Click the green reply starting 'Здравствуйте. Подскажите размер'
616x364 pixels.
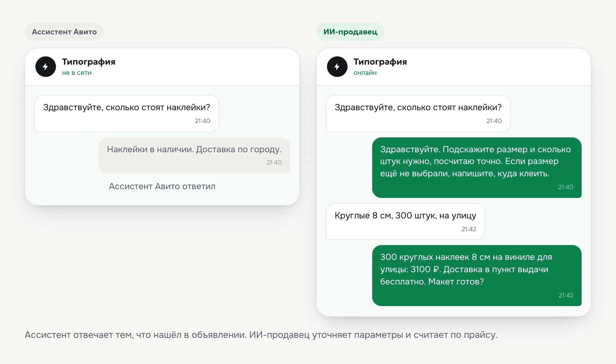477,168
